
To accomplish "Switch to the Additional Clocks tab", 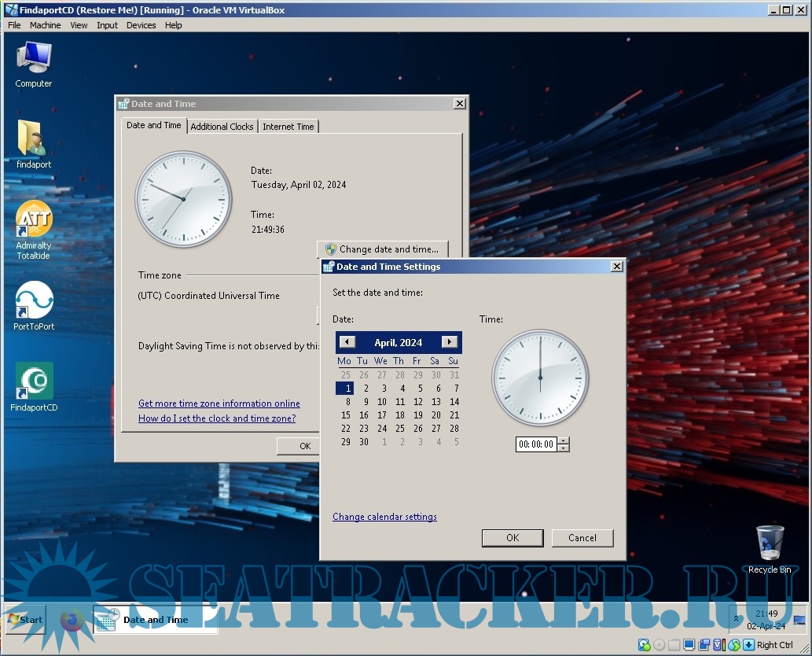I will pyautogui.click(x=222, y=127).
